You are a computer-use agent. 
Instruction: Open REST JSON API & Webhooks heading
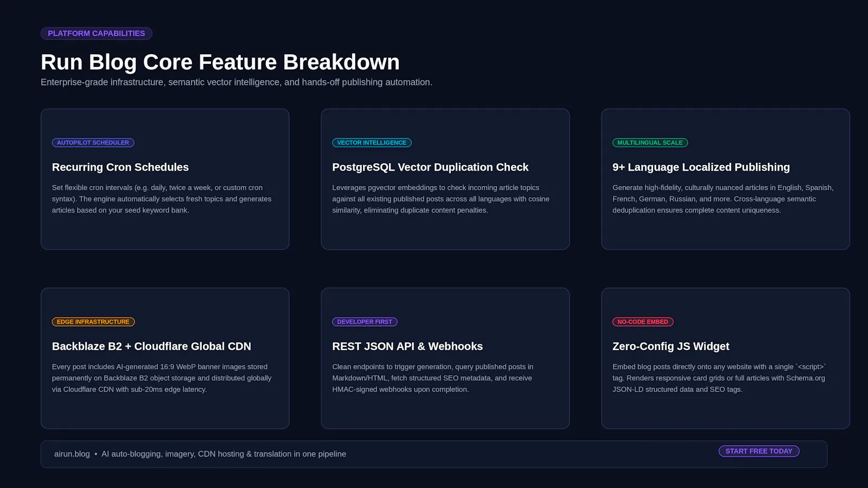coord(407,346)
